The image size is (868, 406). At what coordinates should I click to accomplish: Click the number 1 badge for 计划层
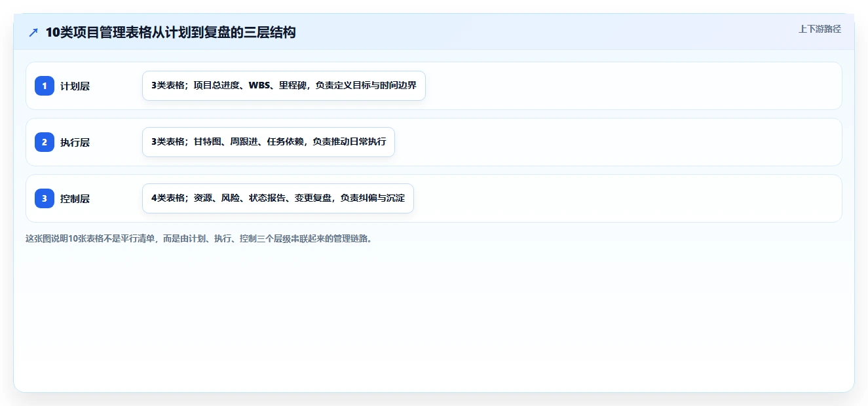[45, 86]
